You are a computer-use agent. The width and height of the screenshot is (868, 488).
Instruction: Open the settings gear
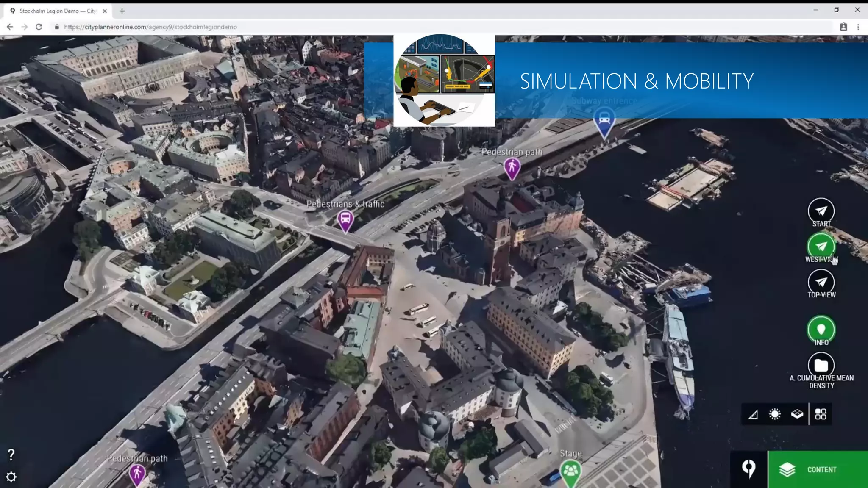[x=11, y=477]
